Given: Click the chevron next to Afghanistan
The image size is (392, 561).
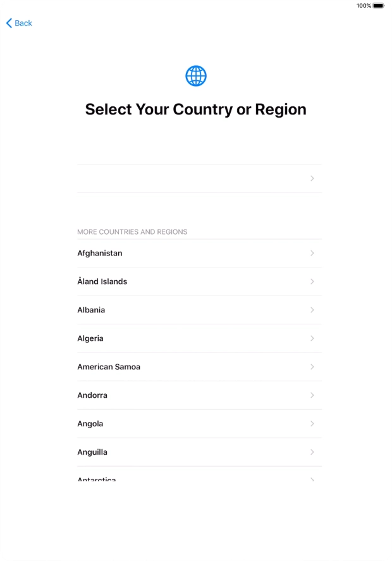Looking at the screenshot, I should point(312,253).
